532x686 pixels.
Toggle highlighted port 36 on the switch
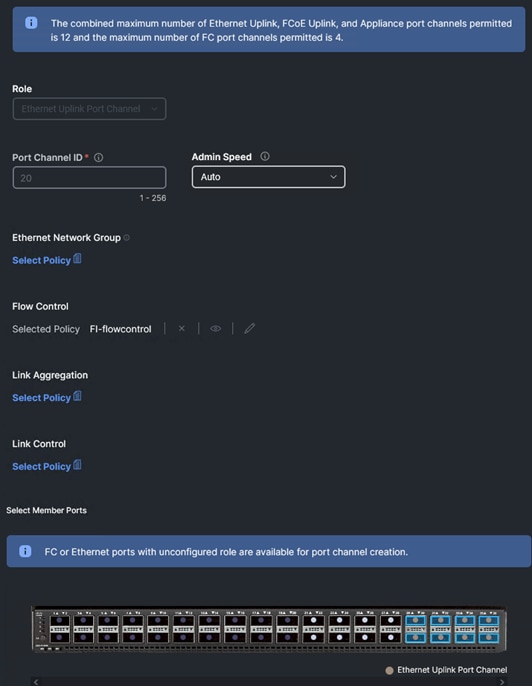click(489, 637)
